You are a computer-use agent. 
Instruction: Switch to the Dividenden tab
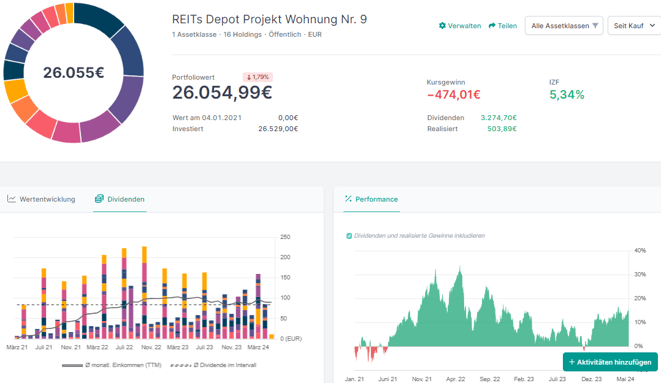120,199
